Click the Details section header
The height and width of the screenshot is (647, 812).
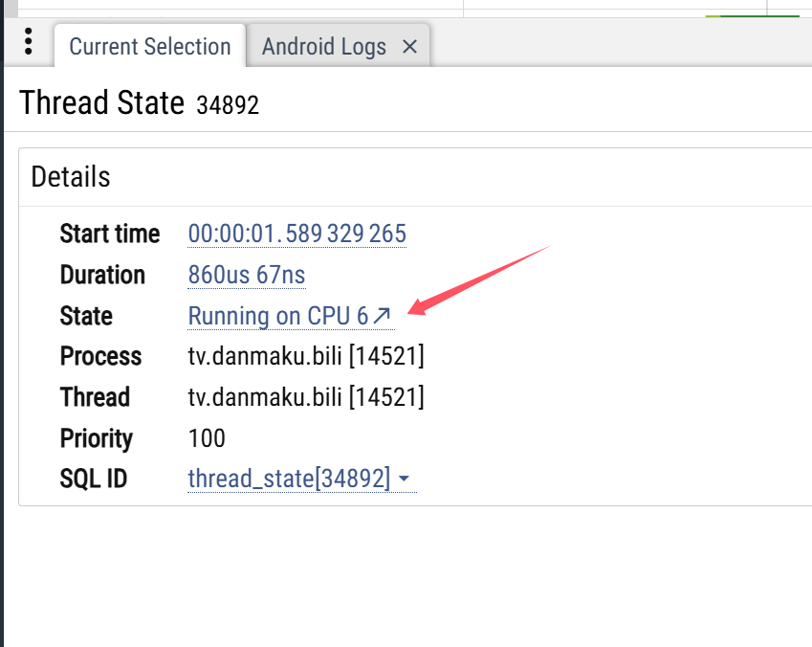click(71, 177)
